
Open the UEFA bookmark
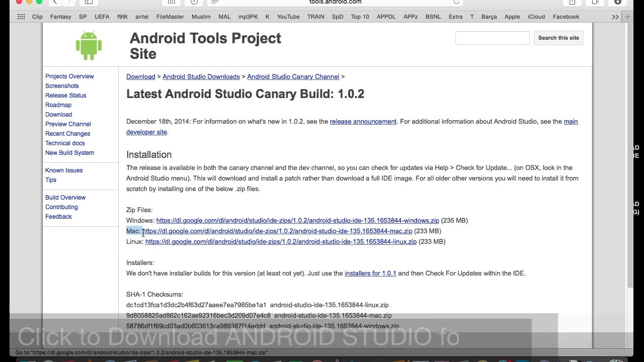coord(102,17)
